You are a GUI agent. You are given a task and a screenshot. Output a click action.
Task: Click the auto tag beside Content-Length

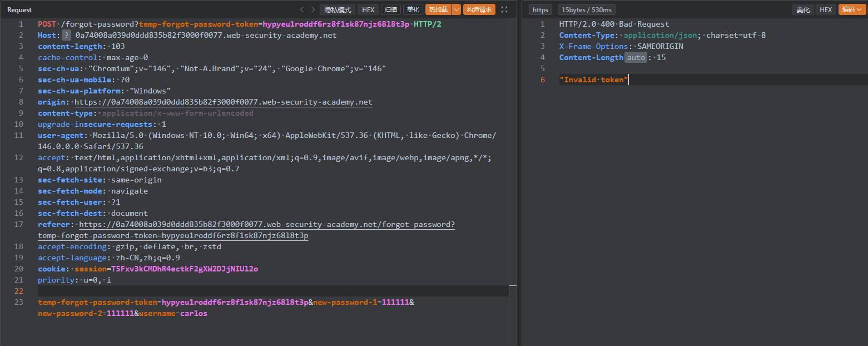(x=636, y=57)
